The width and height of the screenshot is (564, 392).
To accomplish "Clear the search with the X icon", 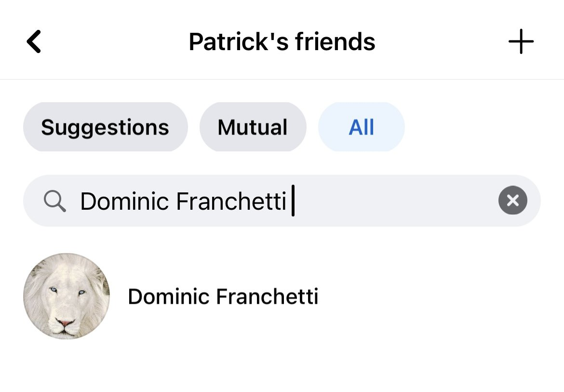I will [512, 200].
